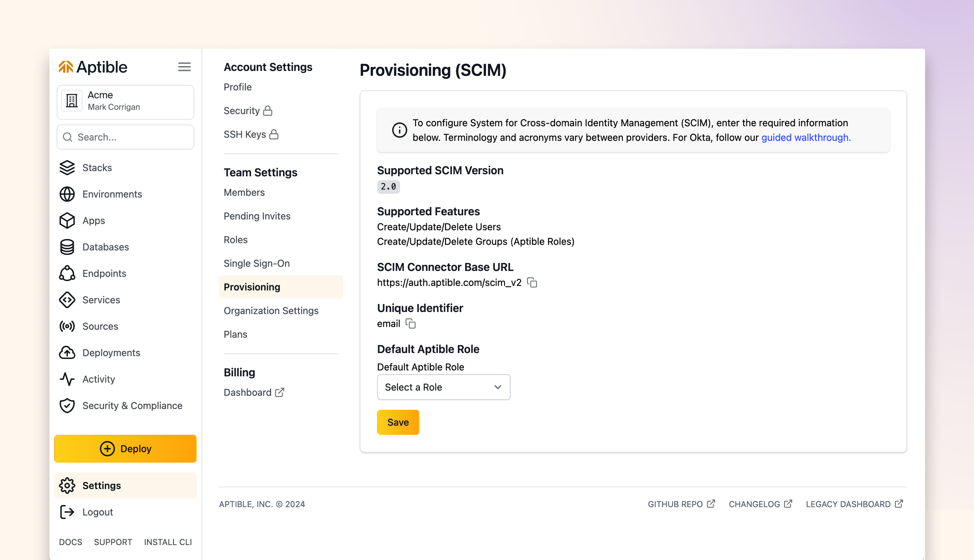Viewport: 974px width, 560px height.
Task: Open the Roles settings page
Action: tap(236, 240)
